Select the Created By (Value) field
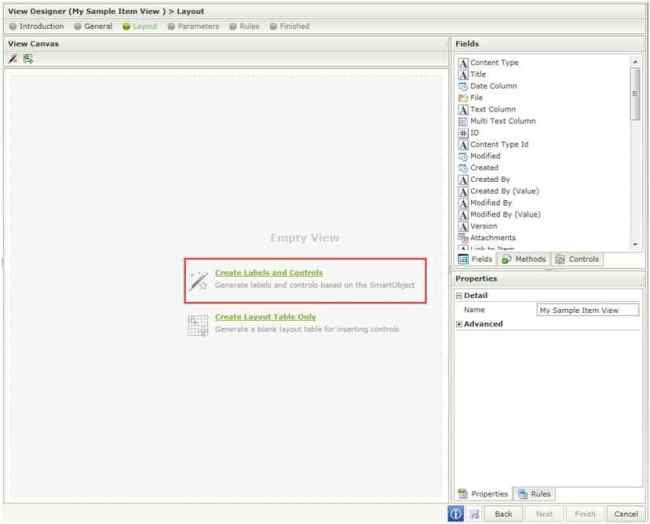Screen dimensions: 650x524 [x=504, y=191]
